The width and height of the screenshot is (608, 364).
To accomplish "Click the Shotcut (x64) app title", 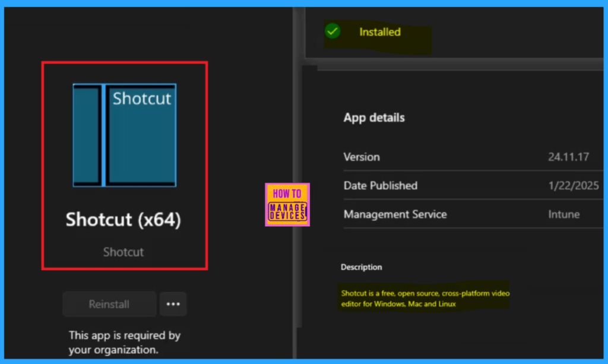I will click(123, 220).
